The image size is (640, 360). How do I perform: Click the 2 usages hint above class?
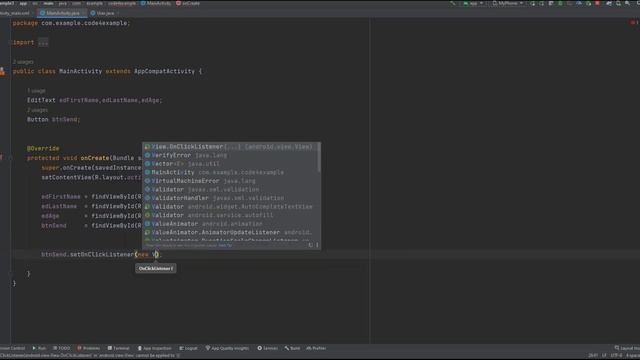(23, 62)
